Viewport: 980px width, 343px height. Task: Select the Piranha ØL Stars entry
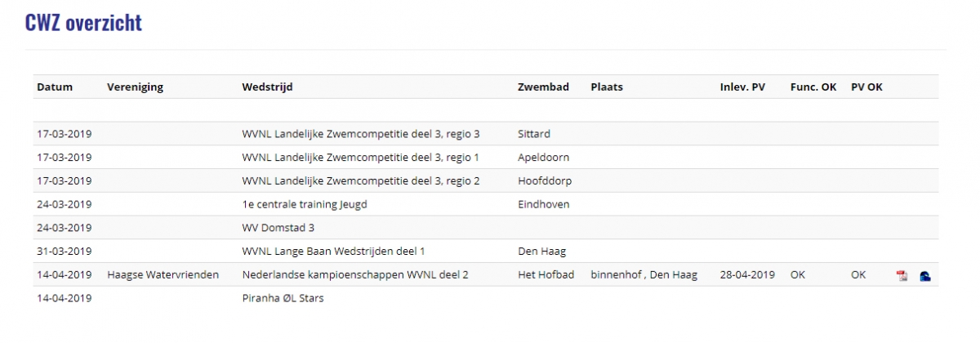[x=283, y=298]
